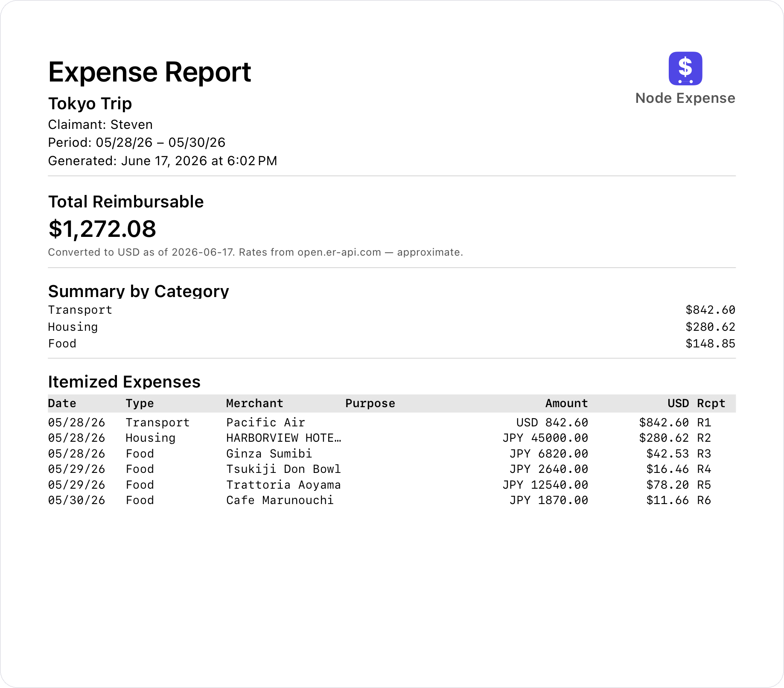Click the 'Ginza Sumibi' merchant cell
The image size is (784, 688).
tap(269, 454)
